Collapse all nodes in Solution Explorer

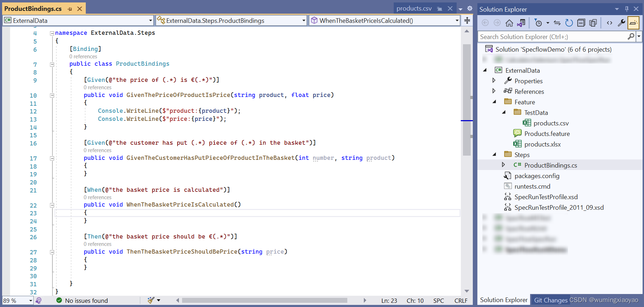click(x=581, y=23)
